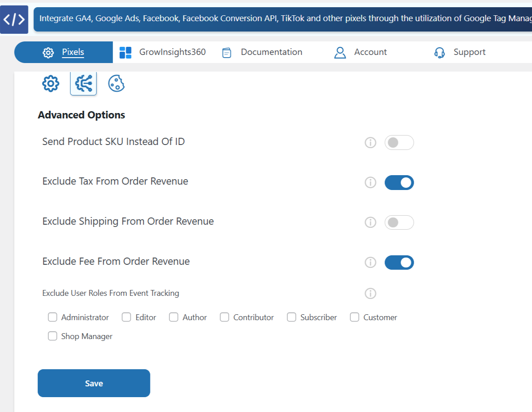Click the Account user icon
Viewport: 532px width, 412px height.
tap(340, 52)
